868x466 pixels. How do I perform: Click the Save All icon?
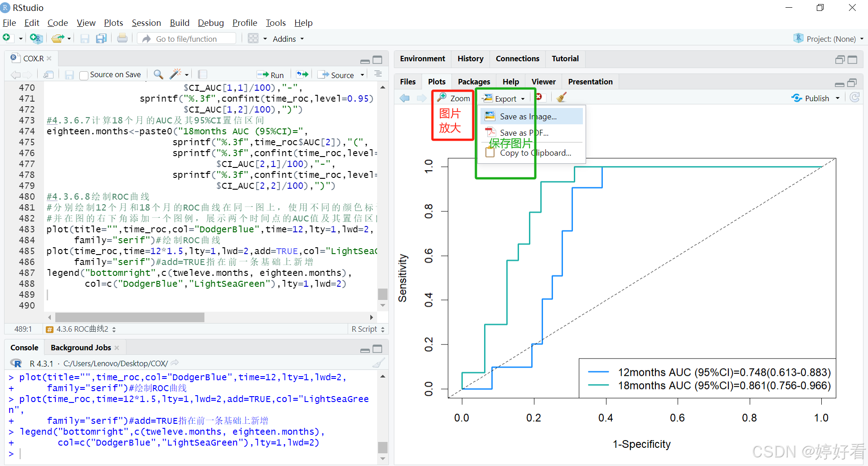click(x=101, y=39)
